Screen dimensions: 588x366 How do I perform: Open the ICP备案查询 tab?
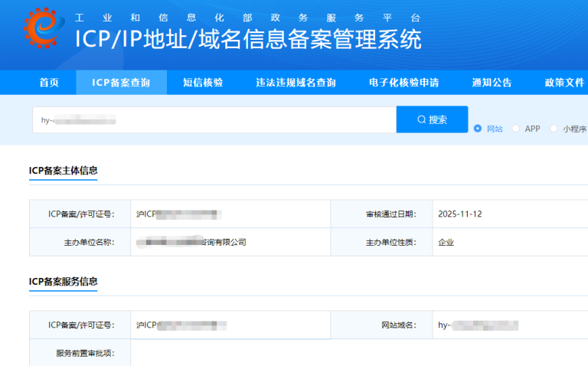pyautogui.click(x=121, y=83)
